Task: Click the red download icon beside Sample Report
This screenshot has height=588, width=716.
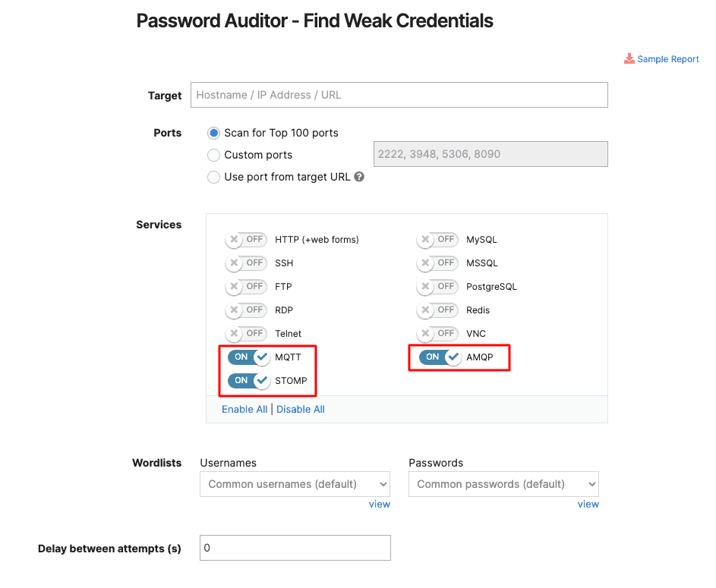Action: coord(629,58)
